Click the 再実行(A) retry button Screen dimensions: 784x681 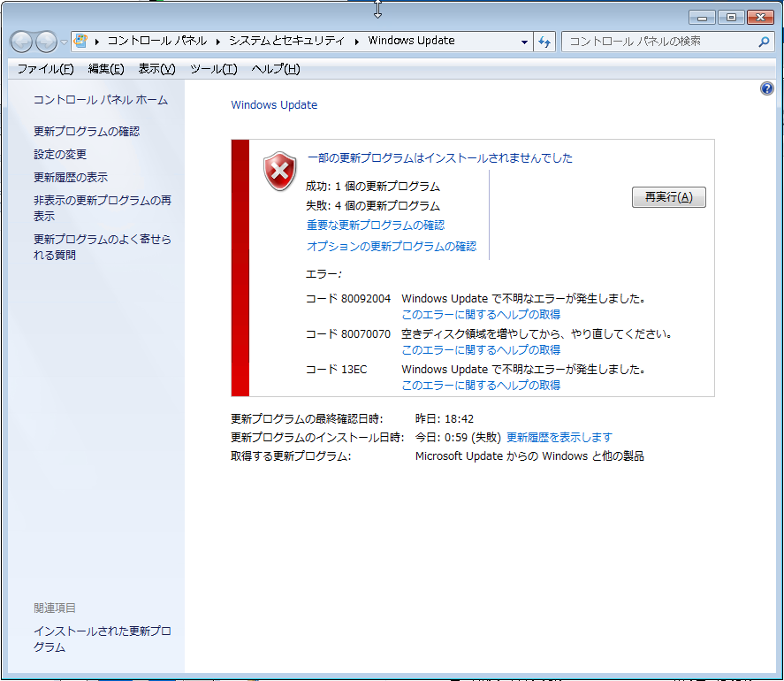(668, 197)
